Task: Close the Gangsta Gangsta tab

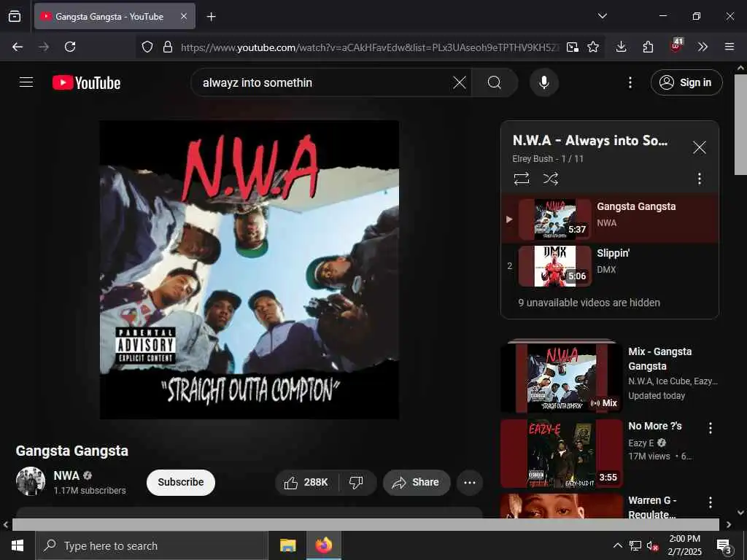Action: (184, 16)
